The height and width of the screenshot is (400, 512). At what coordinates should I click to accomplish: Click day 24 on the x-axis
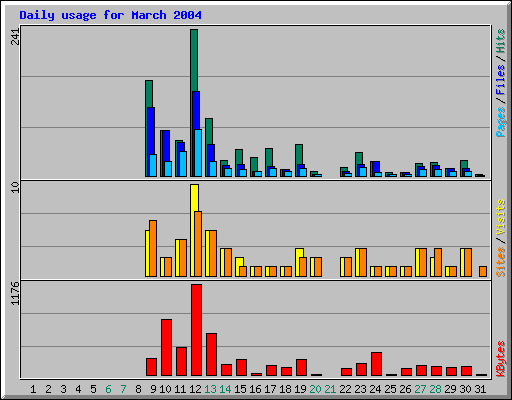coord(375,389)
